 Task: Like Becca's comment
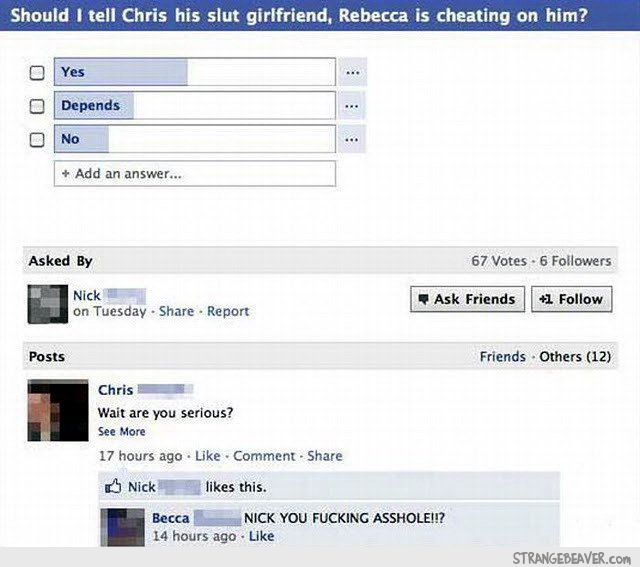click(261, 536)
